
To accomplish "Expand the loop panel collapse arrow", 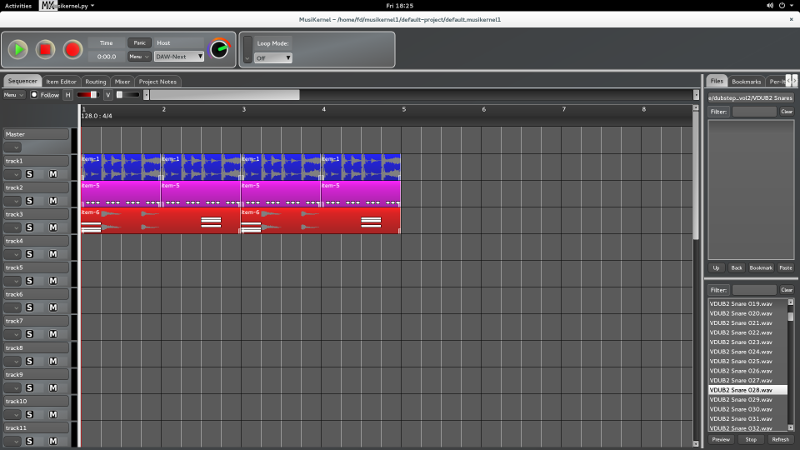I will (x=247, y=49).
